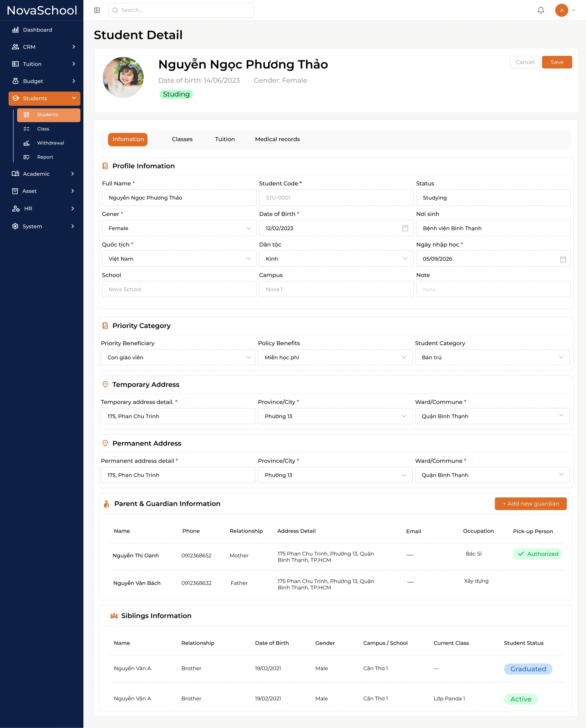Click the Class checklist icon
The image size is (586, 728).
point(26,129)
